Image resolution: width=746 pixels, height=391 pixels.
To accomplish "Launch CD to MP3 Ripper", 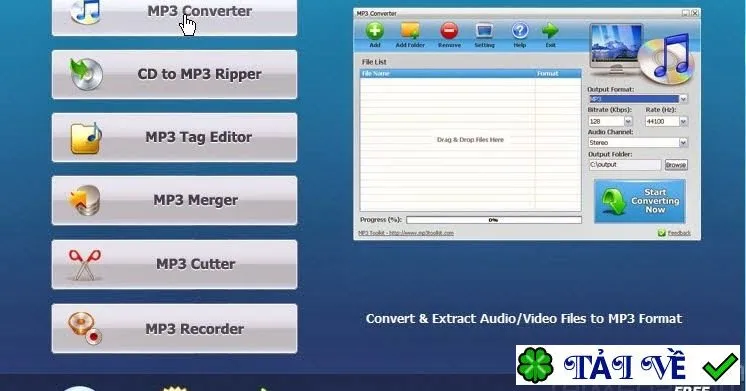I will coord(174,75).
